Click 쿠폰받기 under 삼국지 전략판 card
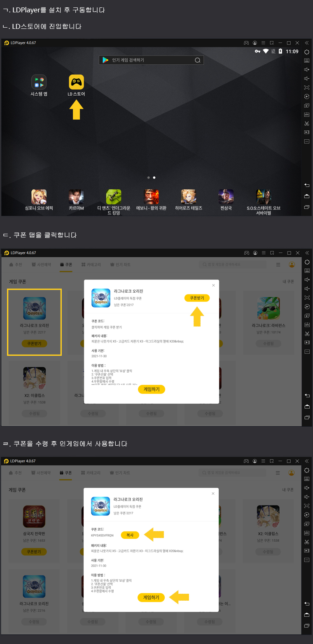The width and height of the screenshot is (313, 644). (34, 552)
